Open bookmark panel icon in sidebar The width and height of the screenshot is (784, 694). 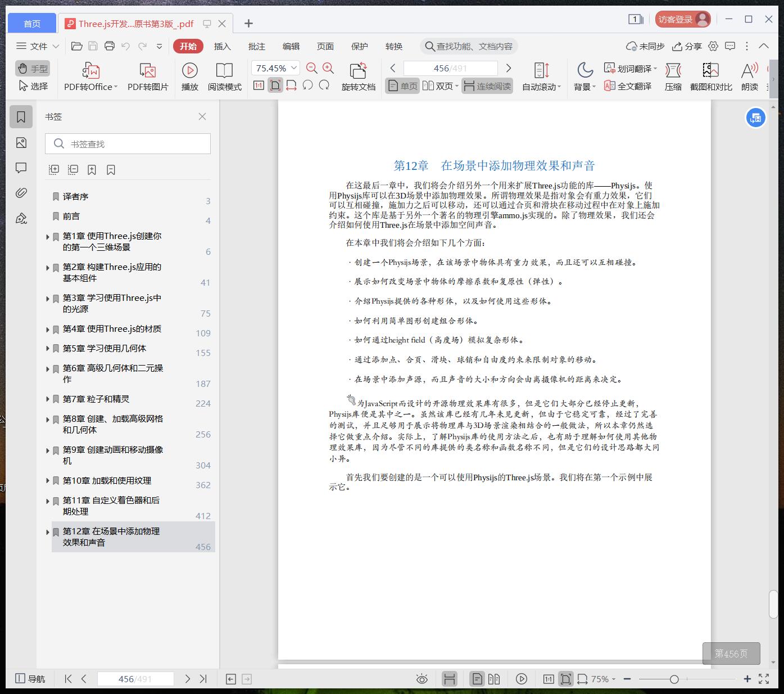[x=21, y=117]
